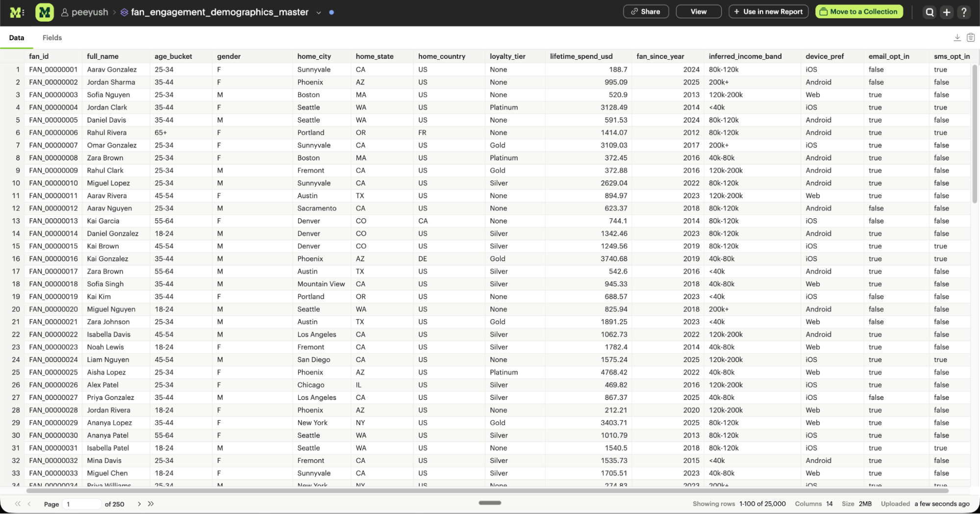Open search with the magnifying glass icon
This screenshot has height=514, width=980.
tap(929, 12)
